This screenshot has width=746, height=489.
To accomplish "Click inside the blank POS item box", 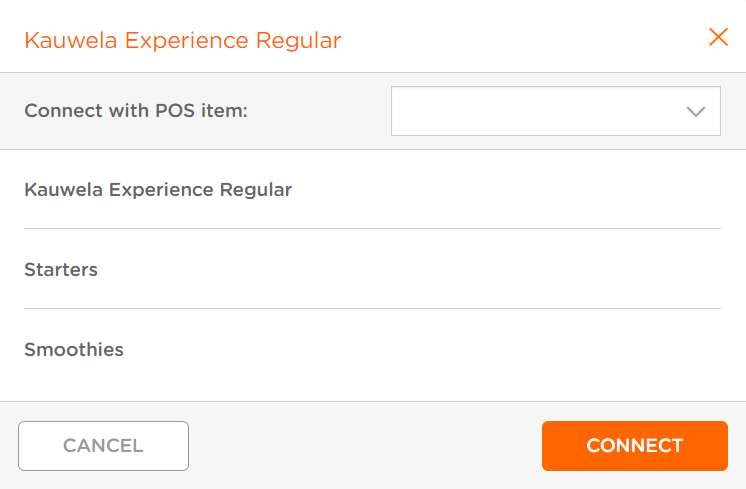I will tap(556, 111).
